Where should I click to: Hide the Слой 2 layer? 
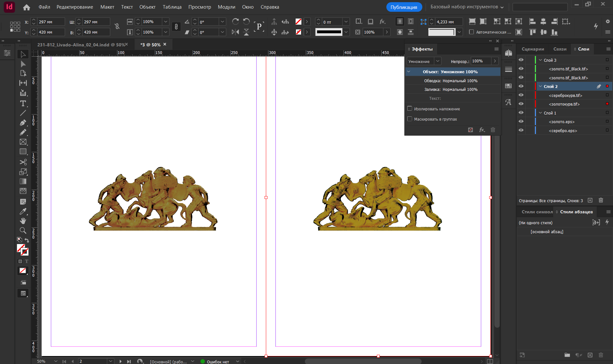click(x=521, y=86)
